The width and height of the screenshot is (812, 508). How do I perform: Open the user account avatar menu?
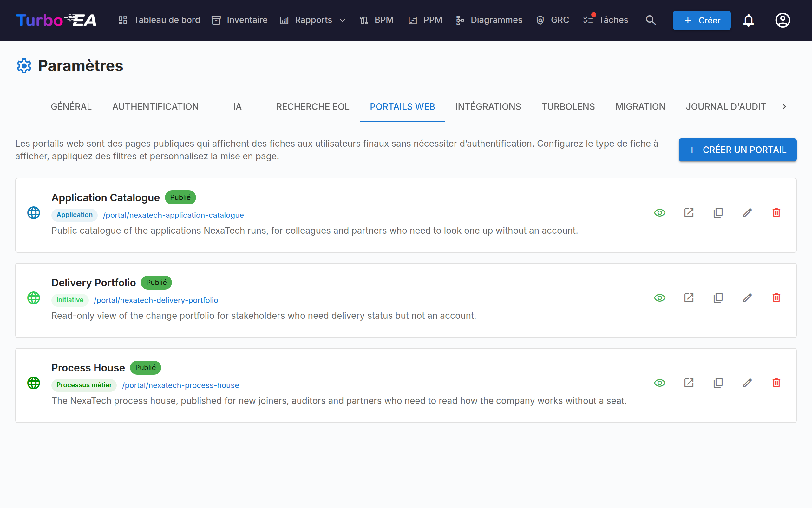coord(783,20)
